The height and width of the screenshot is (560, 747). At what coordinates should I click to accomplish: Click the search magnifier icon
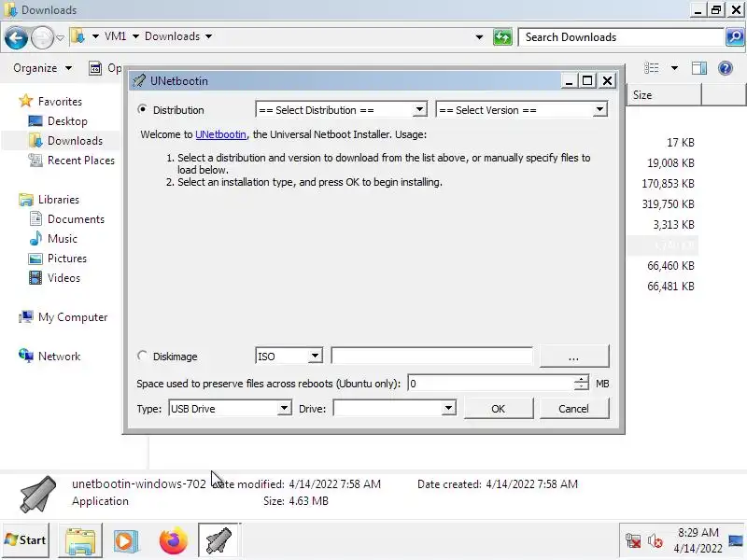(735, 37)
